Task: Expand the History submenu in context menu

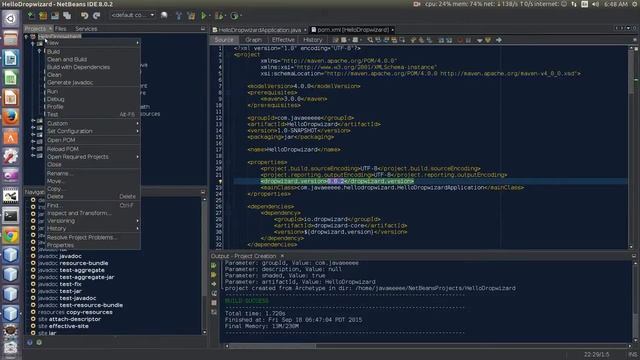Action: 93,229
